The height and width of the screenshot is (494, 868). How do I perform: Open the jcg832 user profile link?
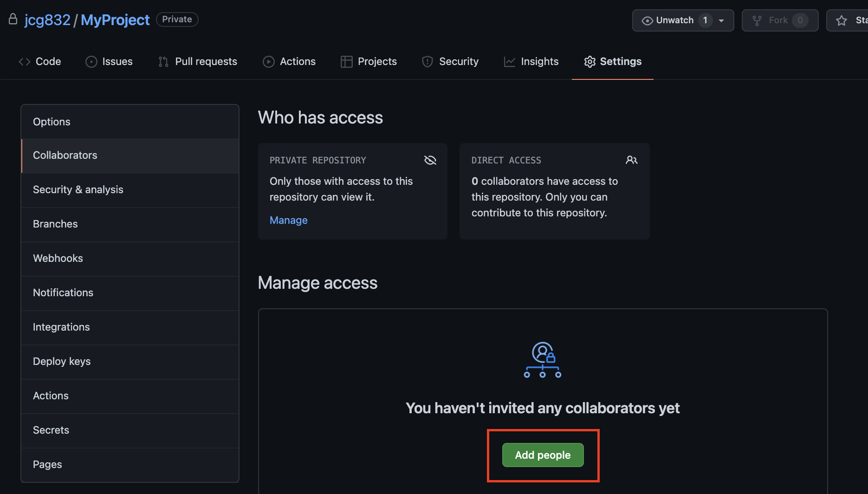tap(47, 20)
